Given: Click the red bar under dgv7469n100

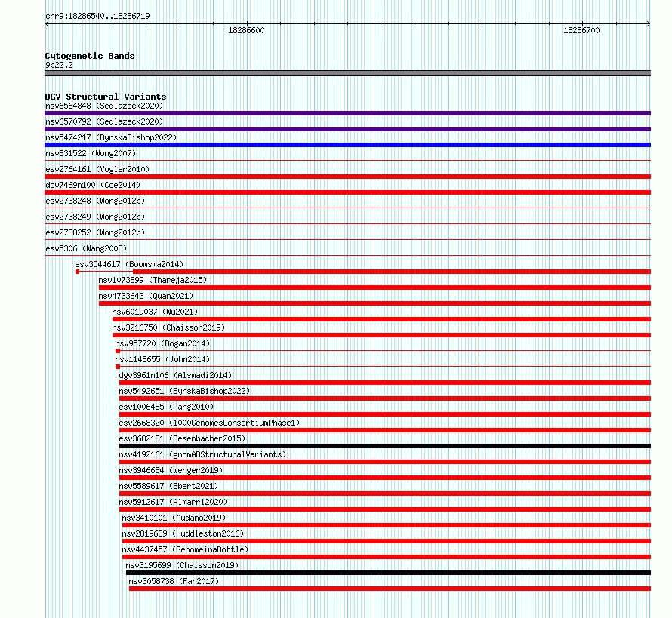Looking at the screenshot, I should [x=347, y=192].
